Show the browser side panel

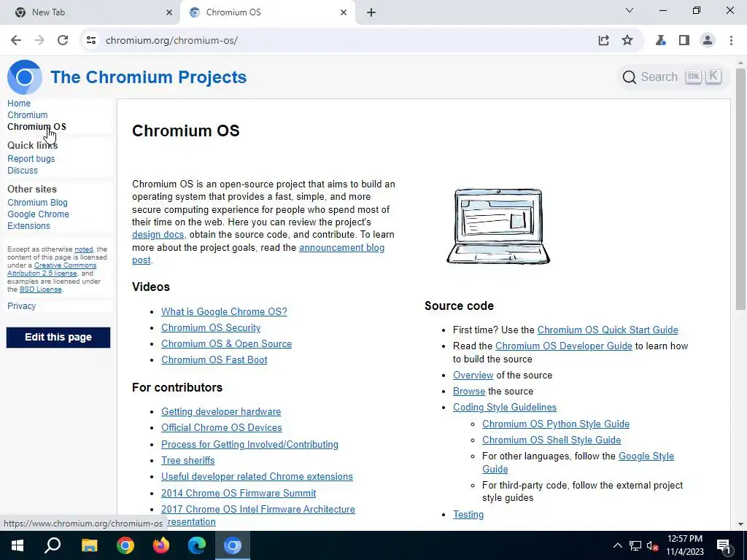pos(684,41)
